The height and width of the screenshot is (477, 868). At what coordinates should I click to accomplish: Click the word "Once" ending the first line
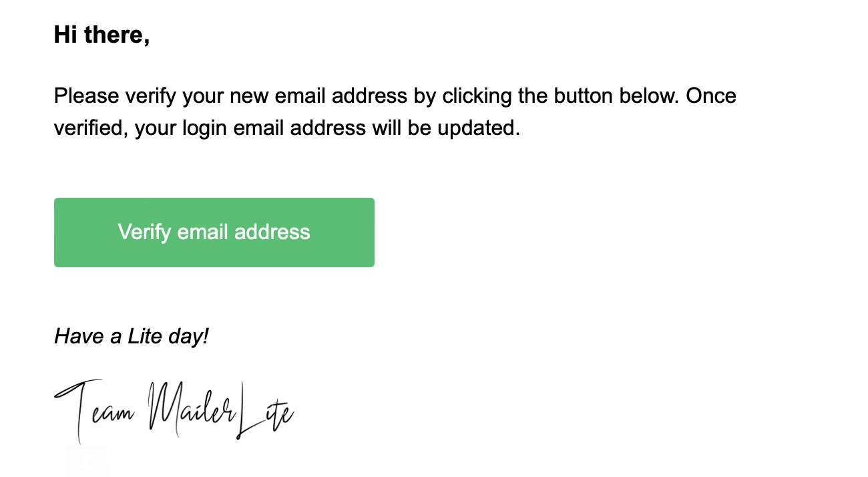[x=711, y=96]
